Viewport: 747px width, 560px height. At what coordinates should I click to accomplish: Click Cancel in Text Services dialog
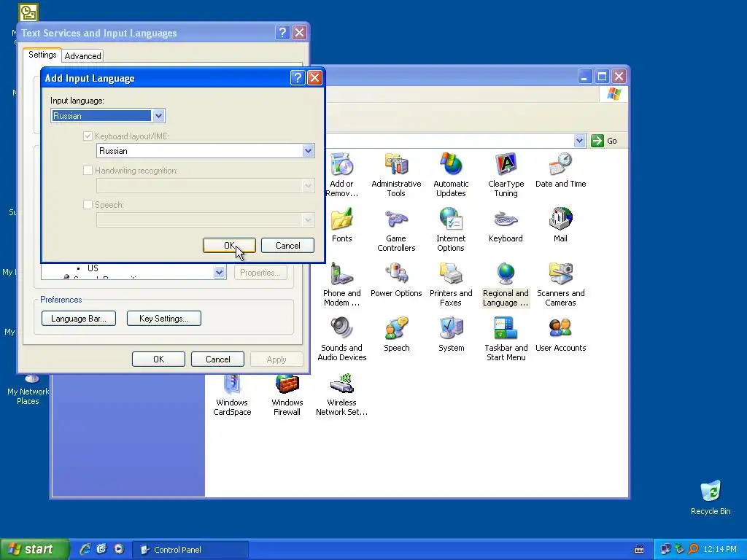pyautogui.click(x=217, y=359)
